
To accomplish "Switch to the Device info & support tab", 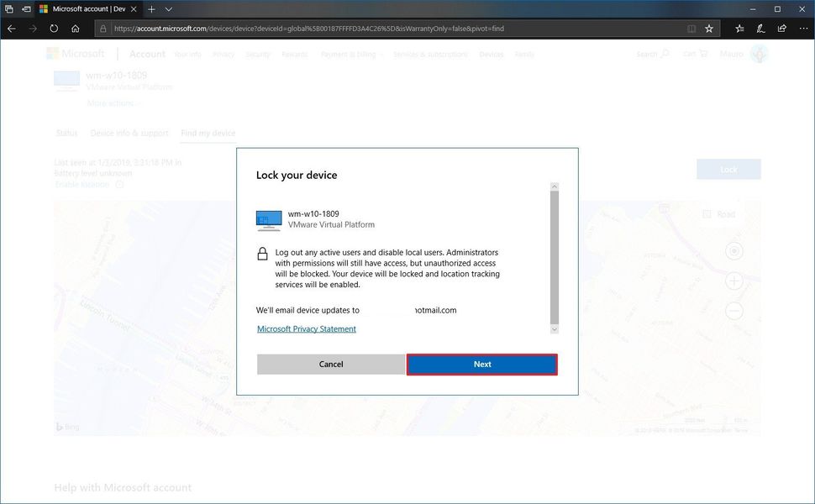I will pos(128,133).
